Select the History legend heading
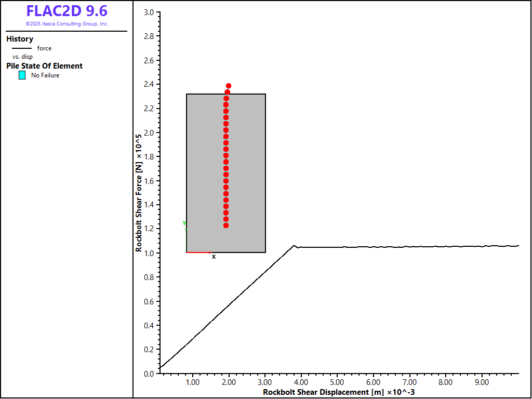This screenshot has height=399, width=532. pos(20,39)
